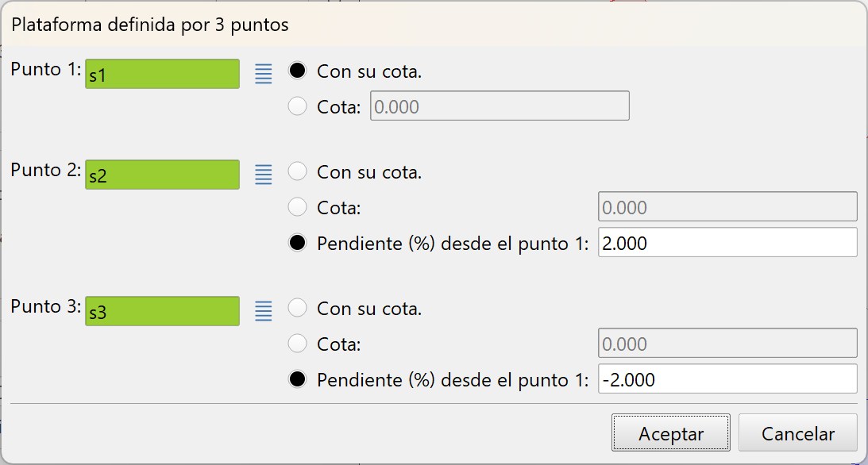Viewport: 868px width, 465px height.
Task: Click the Cota value box for Punto 2
Action: (x=726, y=206)
